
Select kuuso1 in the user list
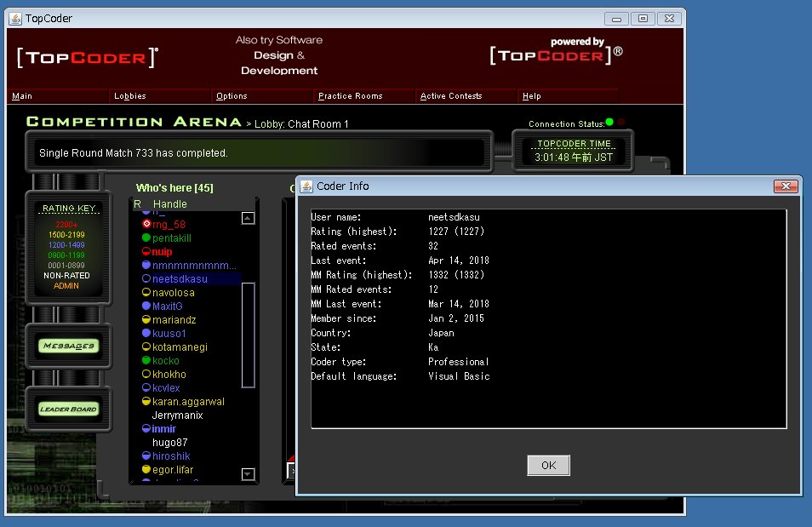click(169, 333)
